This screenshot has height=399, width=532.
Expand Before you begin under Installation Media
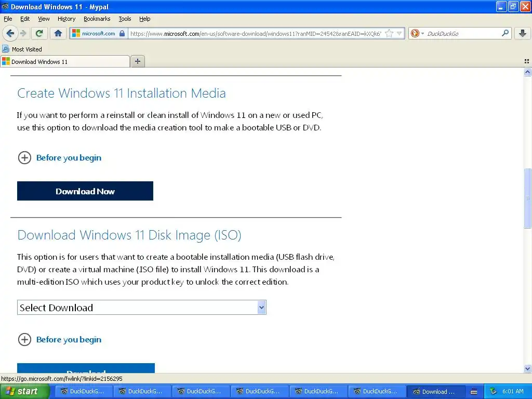click(60, 158)
